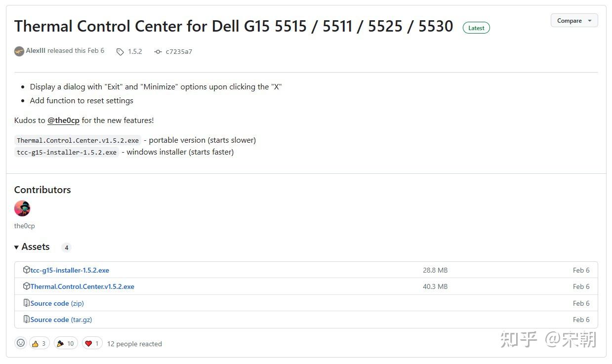612x364 pixels.
Task: Open the AlexIII author profile link
Action: (x=36, y=51)
